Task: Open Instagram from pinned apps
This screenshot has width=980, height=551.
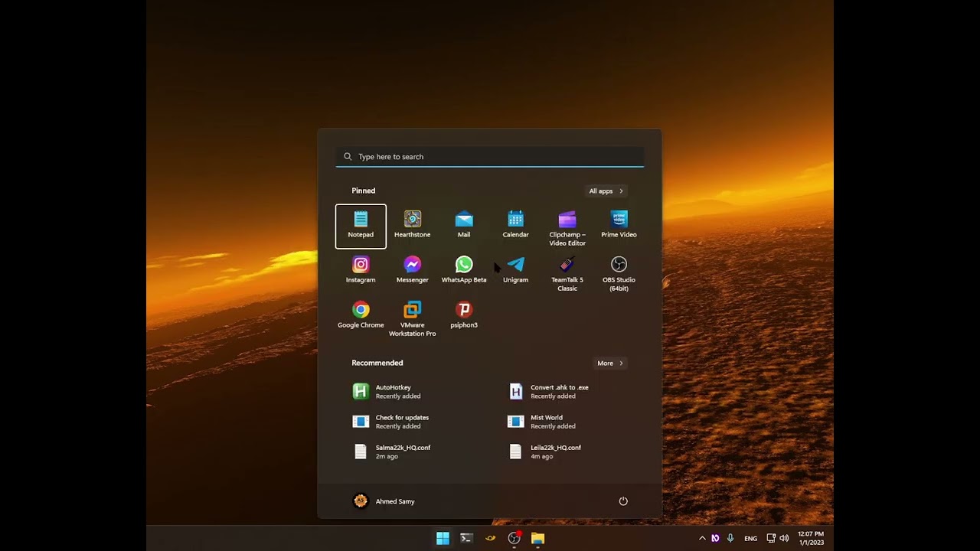Action: tap(361, 271)
